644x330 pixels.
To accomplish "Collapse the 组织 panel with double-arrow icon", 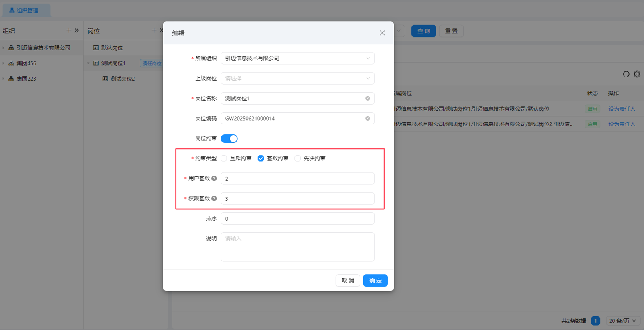I will [x=77, y=30].
